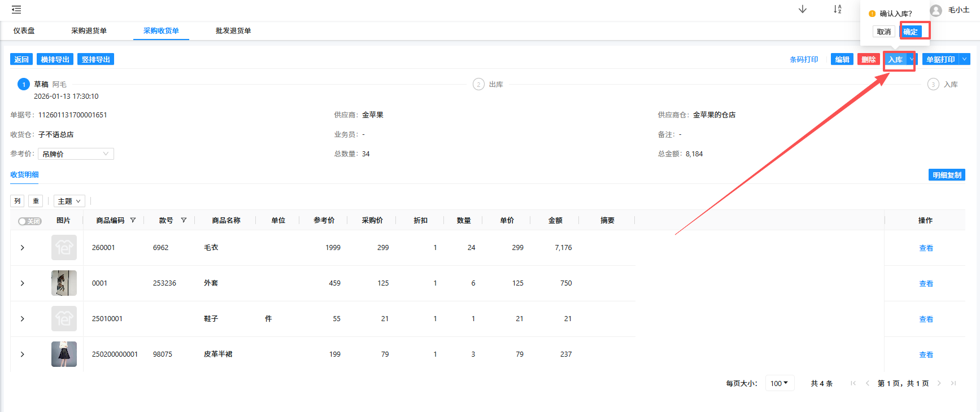Click the 横排导出 button
This screenshot has width=980, height=412.
[55, 59]
